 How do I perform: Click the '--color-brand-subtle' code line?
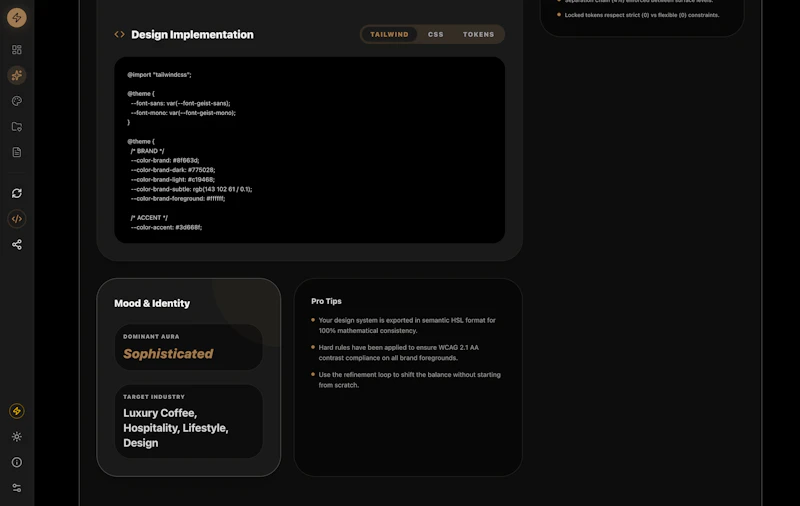click(x=191, y=189)
